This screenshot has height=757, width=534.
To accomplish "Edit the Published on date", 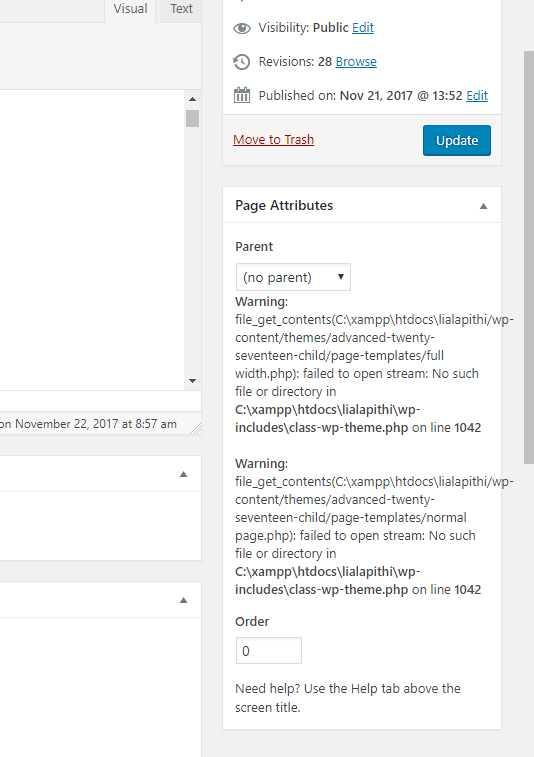I will coord(477,96).
